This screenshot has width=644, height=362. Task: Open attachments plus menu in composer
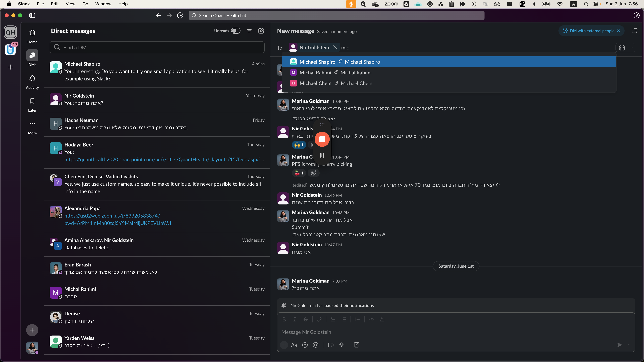click(x=284, y=345)
